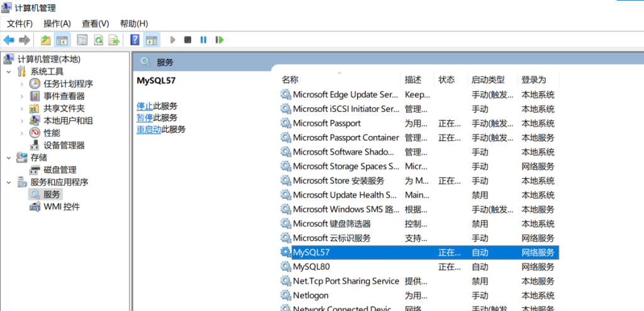The height and width of the screenshot is (311, 644).
Task: Click the 本地用户和组 icon in tree
Action: [35, 121]
